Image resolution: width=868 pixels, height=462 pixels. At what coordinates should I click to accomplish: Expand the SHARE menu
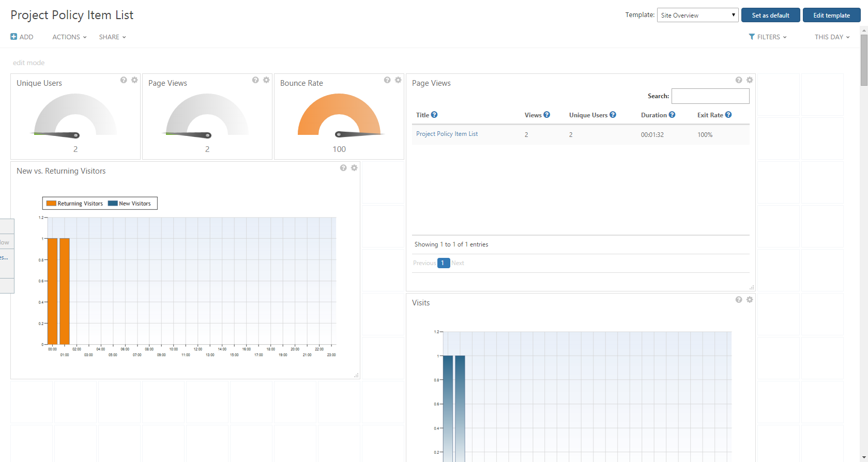coord(112,37)
